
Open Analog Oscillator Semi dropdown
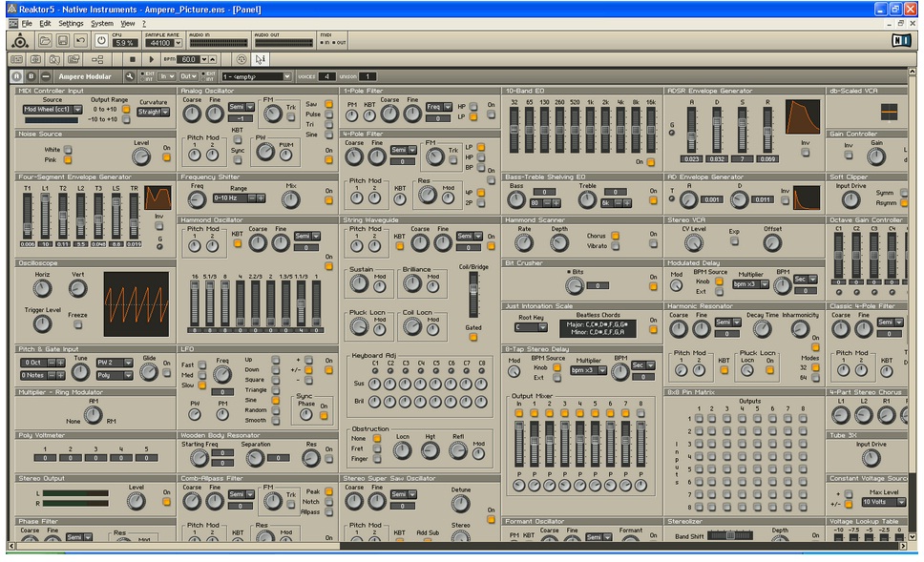241,107
